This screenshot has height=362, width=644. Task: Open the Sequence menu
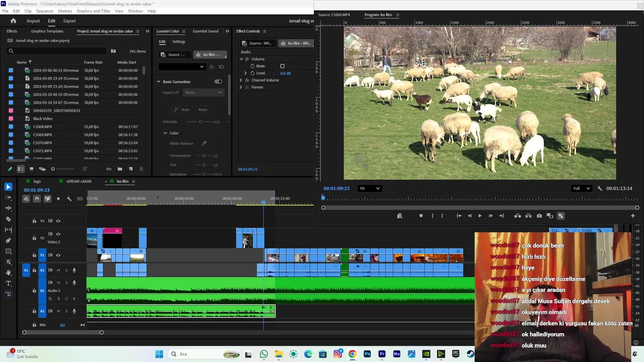pyautogui.click(x=45, y=11)
